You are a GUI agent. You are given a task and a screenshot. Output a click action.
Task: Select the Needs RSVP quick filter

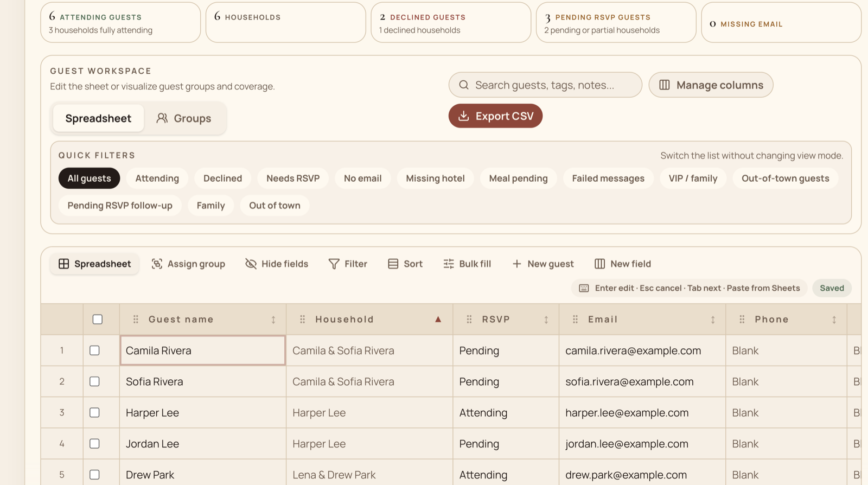point(293,178)
